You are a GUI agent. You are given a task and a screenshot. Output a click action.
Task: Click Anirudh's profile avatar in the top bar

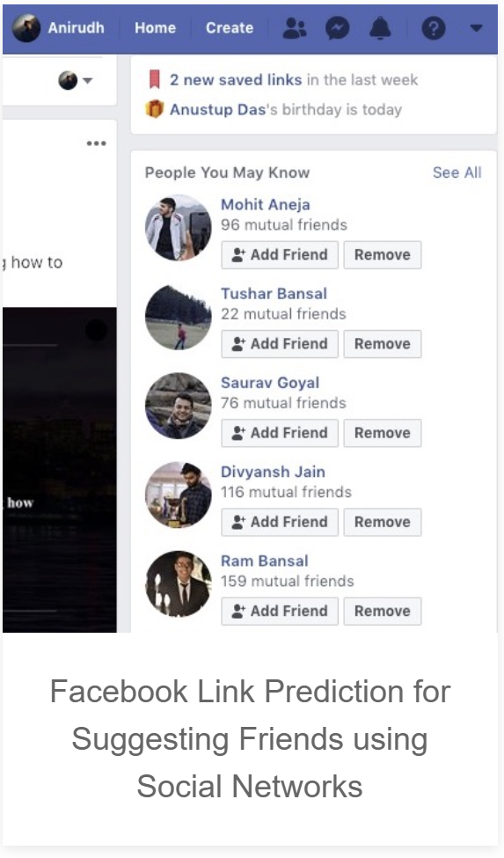(26, 28)
